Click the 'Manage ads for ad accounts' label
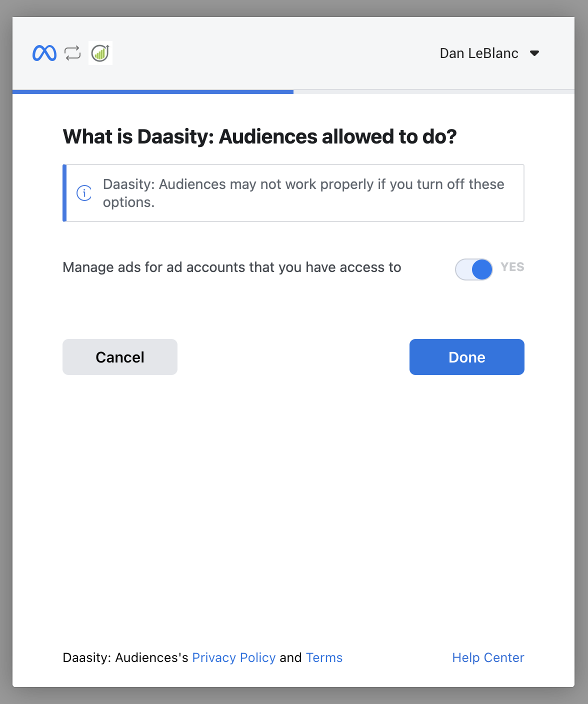This screenshot has height=704, width=588. tap(231, 267)
